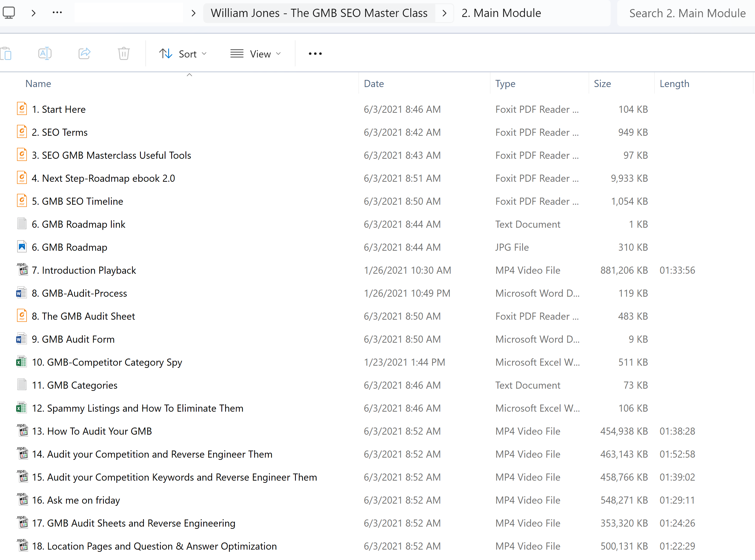Sort by the Length column header
Image resolution: width=755 pixels, height=560 pixels.
(674, 84)
